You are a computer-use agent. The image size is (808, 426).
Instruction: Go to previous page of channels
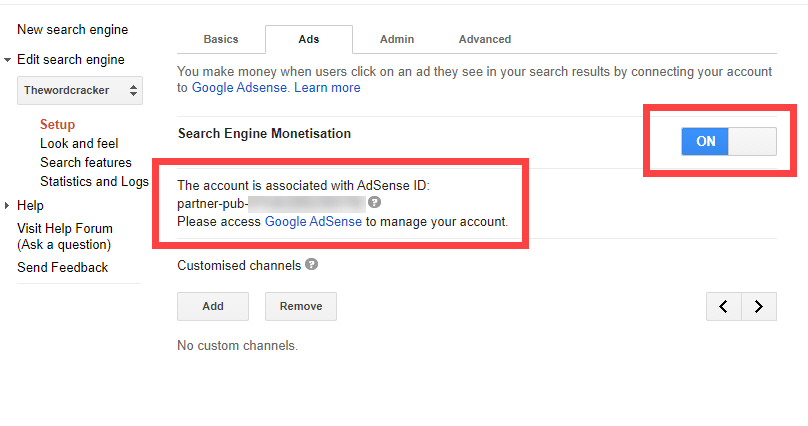723,306
